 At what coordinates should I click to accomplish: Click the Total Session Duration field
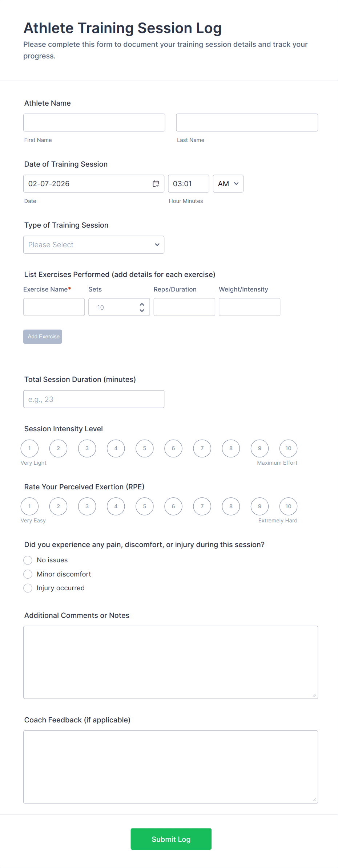[94, 399]
